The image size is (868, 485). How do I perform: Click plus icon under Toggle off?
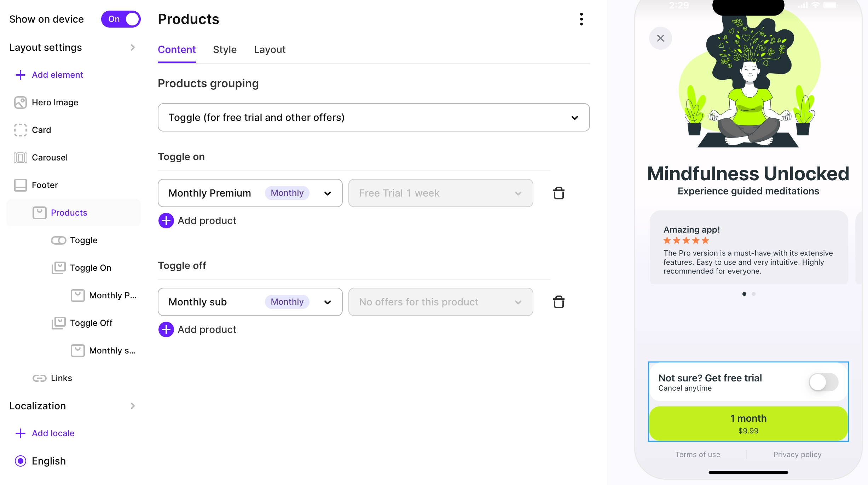click(166, 329)
